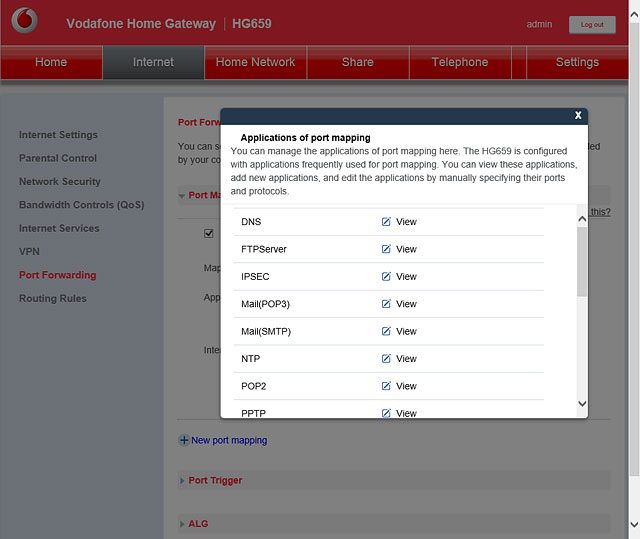Screen dimensions: 640x539
Task: Collapse the Port Mapping section arrow
Action: pos(182,196)
